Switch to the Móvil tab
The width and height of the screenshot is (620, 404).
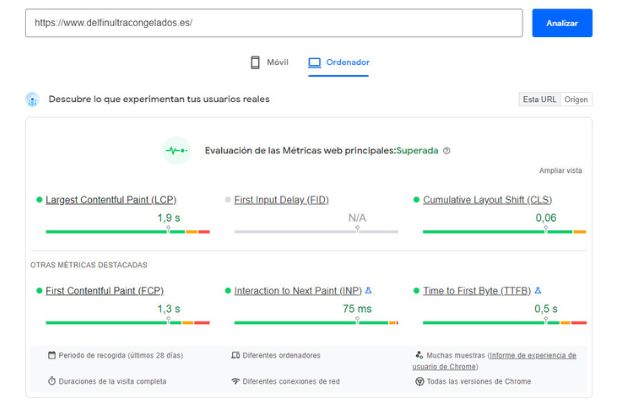click(x=269, y=62)
